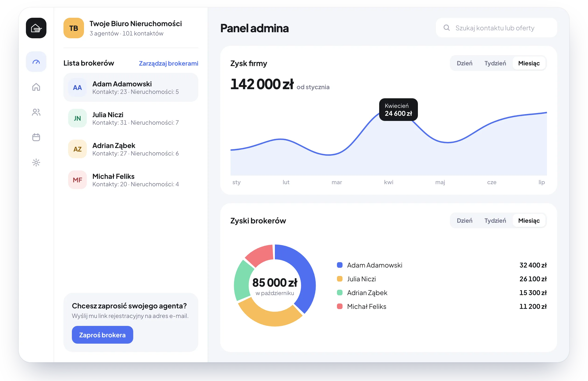Click the house logo icon
588x381 pixels.
pos(36,28)
